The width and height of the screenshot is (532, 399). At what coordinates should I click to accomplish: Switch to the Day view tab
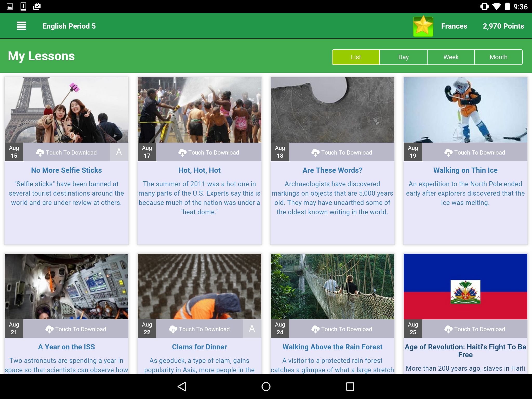coord(403,57)
